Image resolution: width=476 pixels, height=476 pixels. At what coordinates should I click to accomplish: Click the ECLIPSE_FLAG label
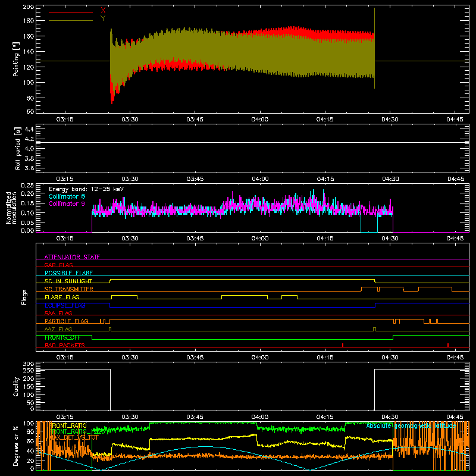coord(65,305)
